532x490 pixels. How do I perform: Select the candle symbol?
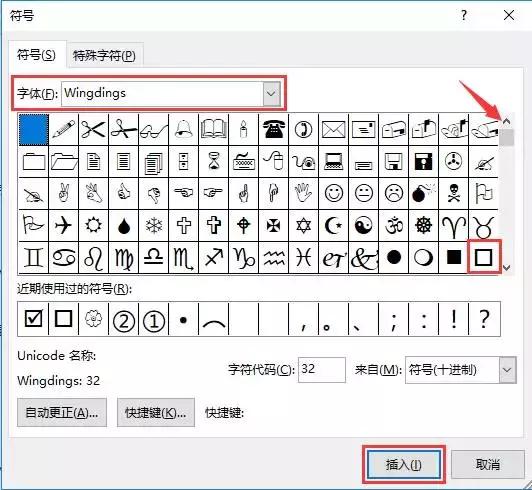click(x=244, y=130)
